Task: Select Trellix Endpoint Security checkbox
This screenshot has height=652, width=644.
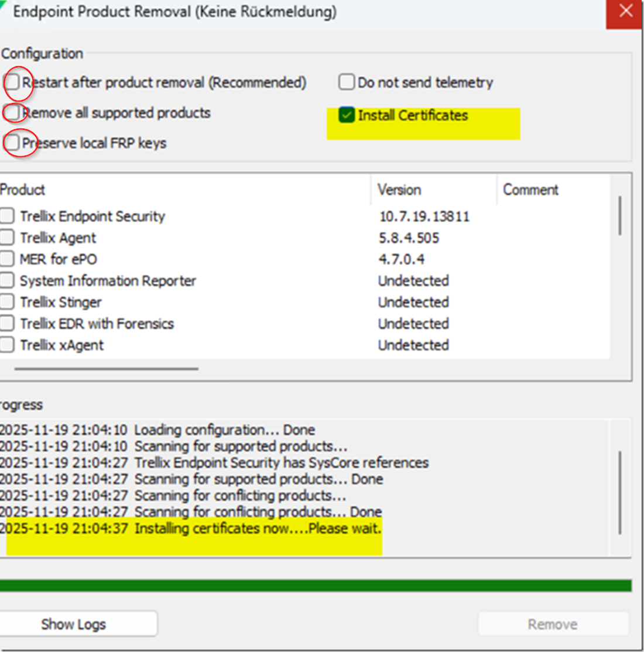Action: click(x=7, y=216)
